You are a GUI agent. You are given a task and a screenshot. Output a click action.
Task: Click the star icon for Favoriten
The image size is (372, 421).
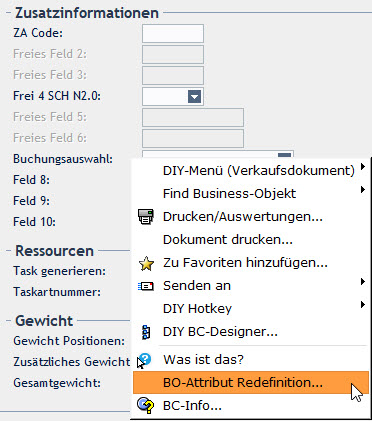tap(146, 264)
